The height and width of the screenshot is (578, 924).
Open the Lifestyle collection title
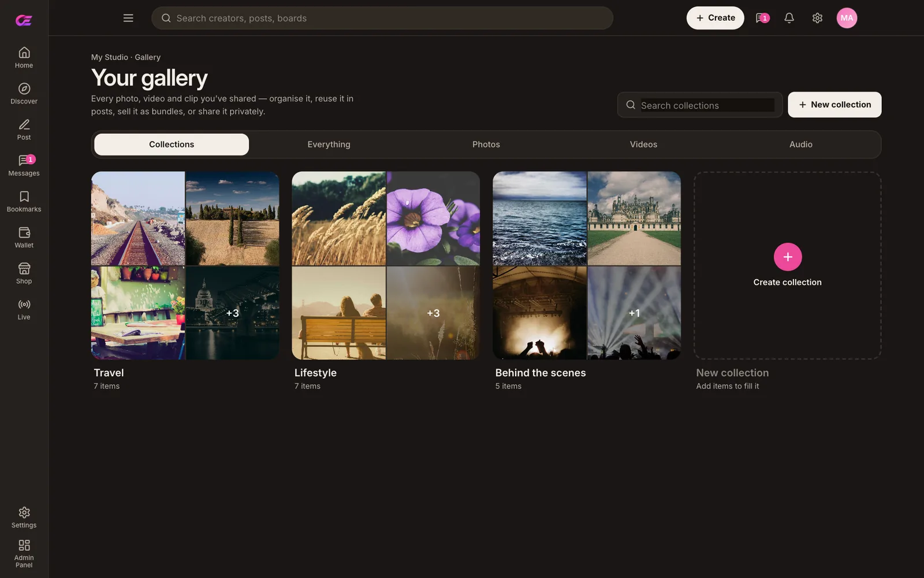click(315, 373)
